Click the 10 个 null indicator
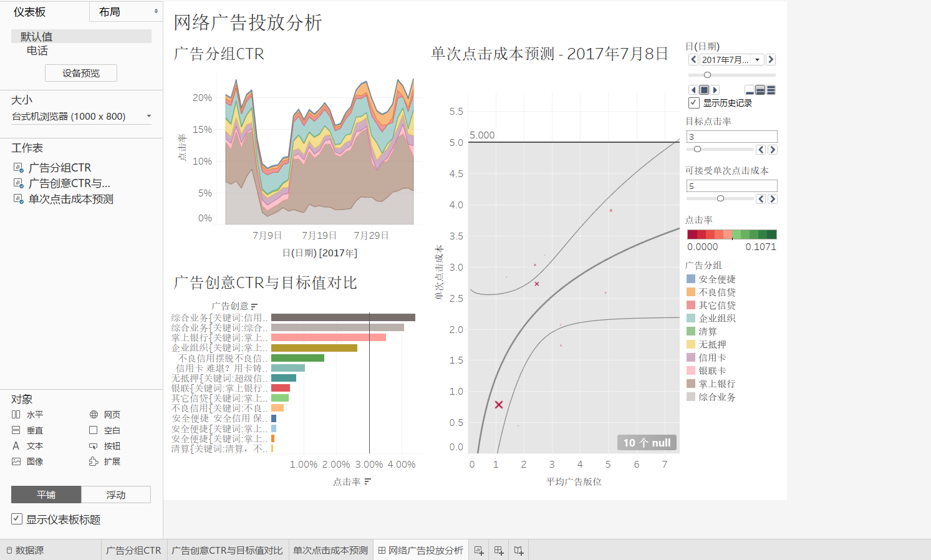The width and height of the screenshot is (931, 560). click(647, 442)
